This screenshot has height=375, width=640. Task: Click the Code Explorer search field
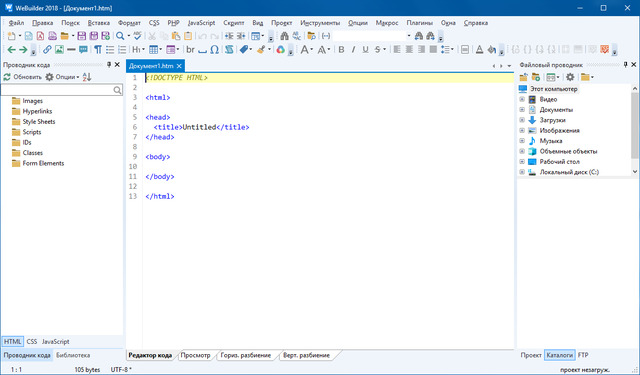[x=61, y=90]
